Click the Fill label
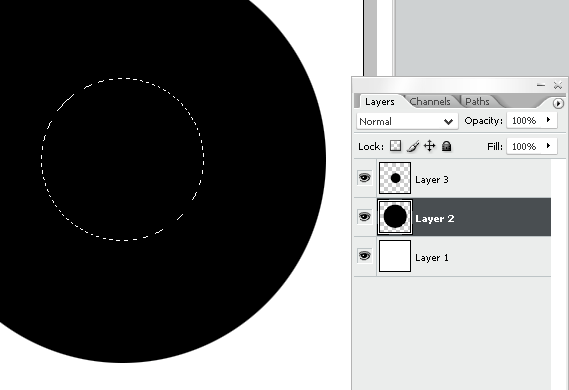The image size is (569, 390). coord(495,146)
